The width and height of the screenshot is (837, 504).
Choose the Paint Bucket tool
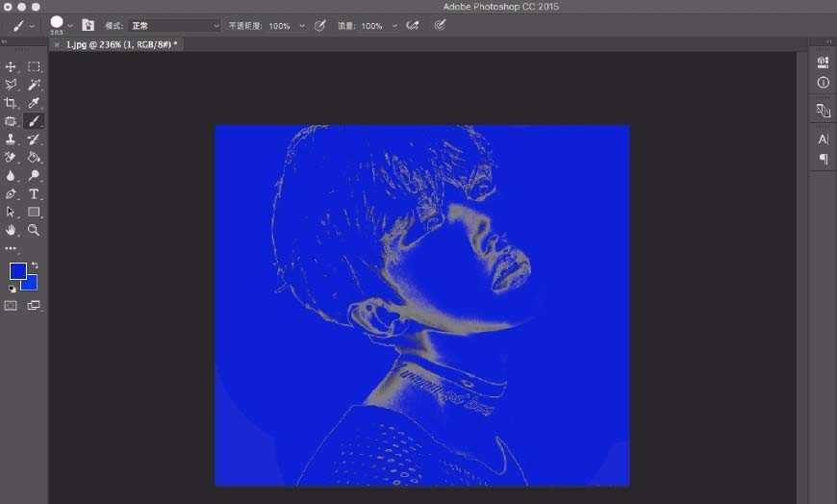pyautogui.click(x=34, y=157)
